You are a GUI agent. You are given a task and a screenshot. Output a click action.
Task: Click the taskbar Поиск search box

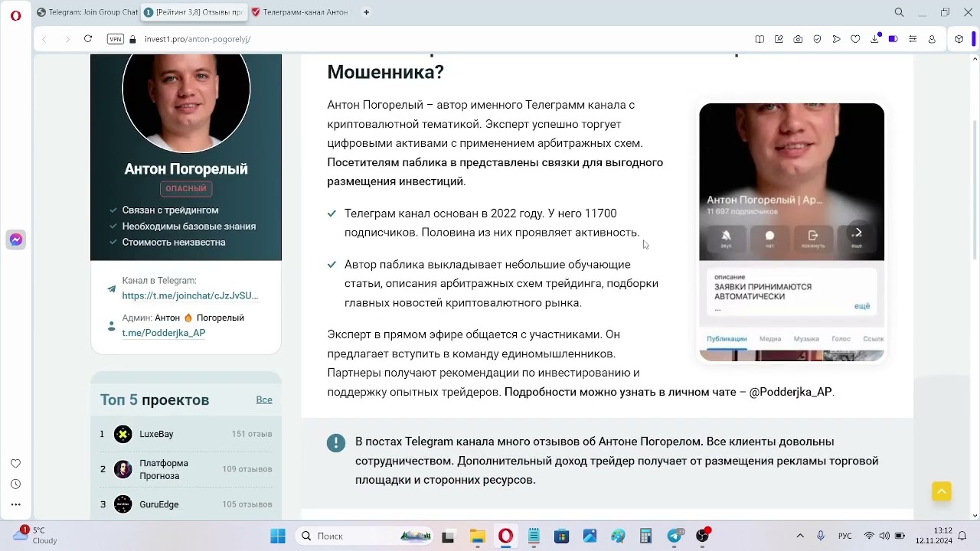(366, 536)
